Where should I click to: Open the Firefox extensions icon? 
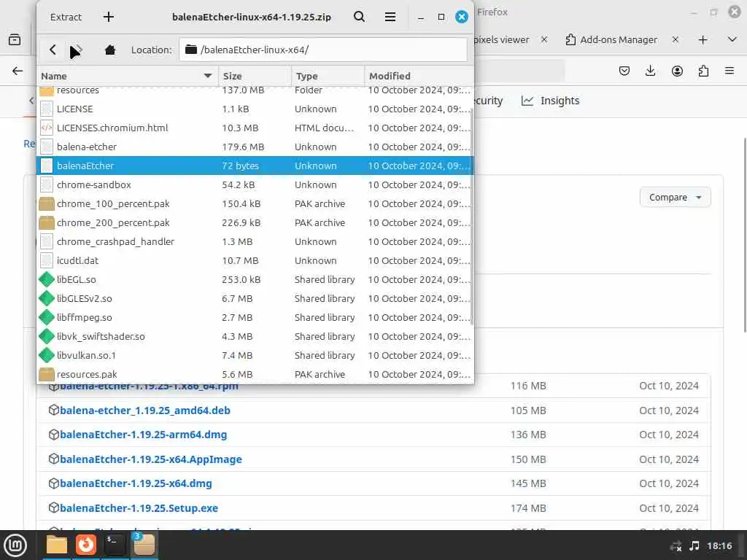(x=703, y=71)
